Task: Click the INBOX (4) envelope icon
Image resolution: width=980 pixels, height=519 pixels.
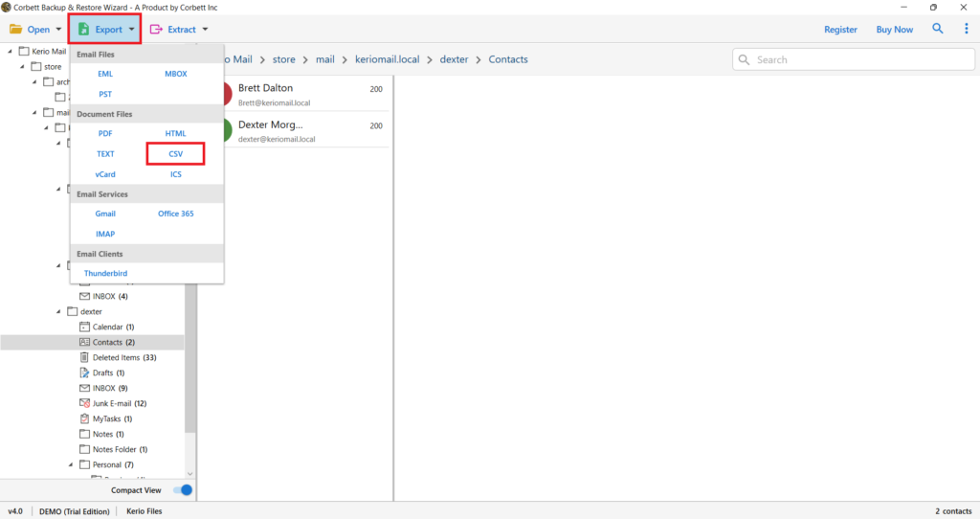Action: 84,296
